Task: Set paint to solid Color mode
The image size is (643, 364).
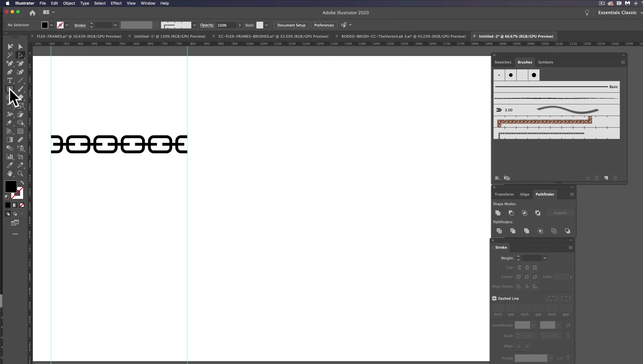Action: 8,205
